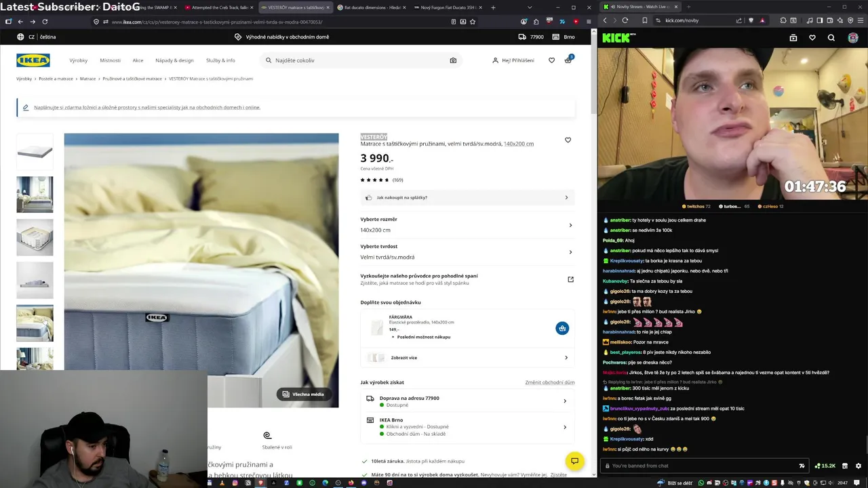Reload the Kick browser window
The width and height of the screenshot is (868, 488).
(625, 20)
